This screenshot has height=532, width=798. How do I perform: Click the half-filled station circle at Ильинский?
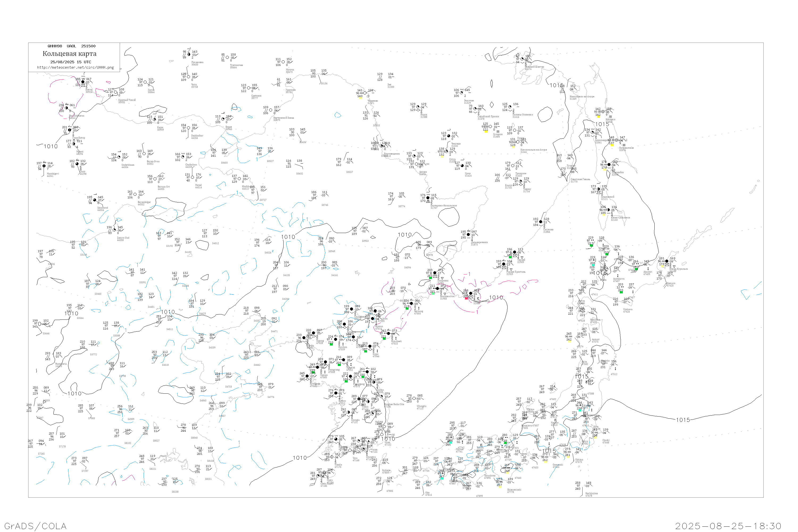coord(598,189)
